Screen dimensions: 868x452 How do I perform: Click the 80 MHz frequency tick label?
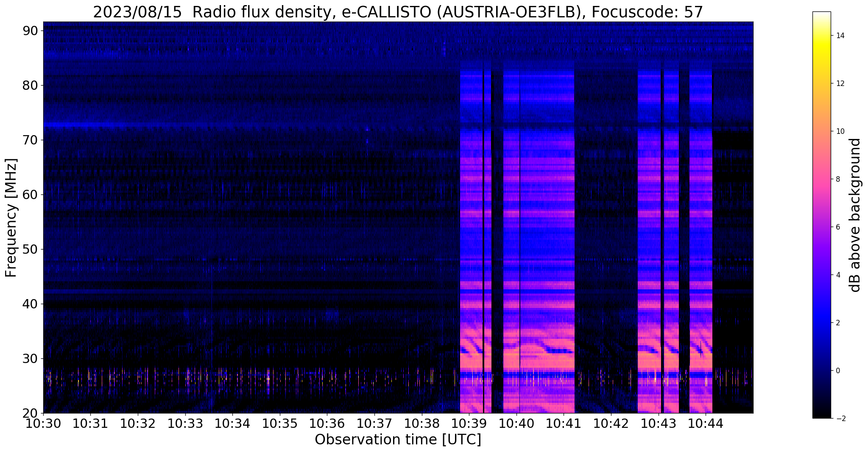coord(31,86)
